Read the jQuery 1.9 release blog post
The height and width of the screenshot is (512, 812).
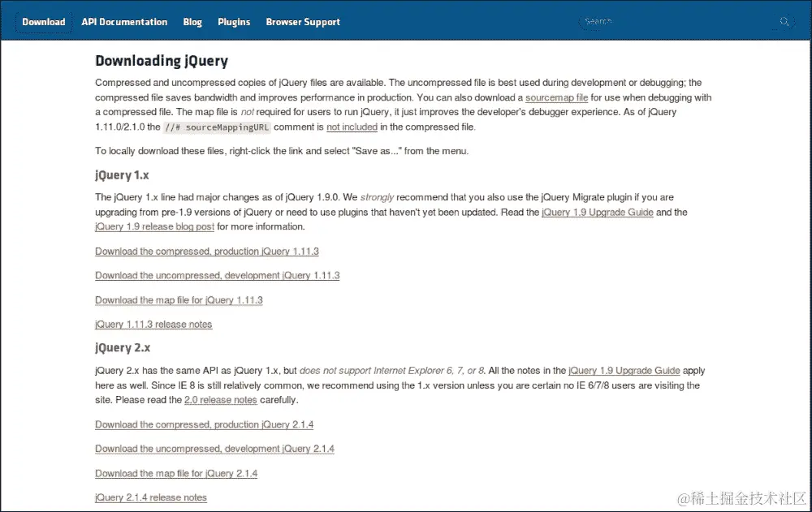tap(155, 226)
